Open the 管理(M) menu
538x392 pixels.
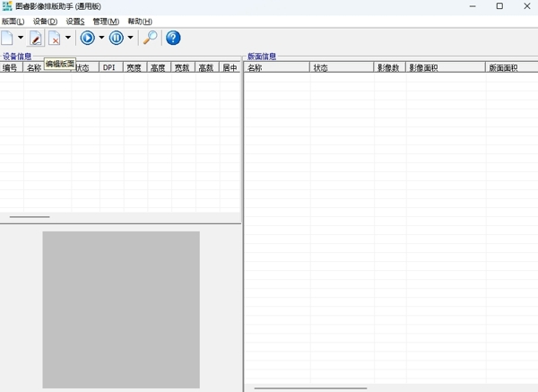tap(106, 22)
